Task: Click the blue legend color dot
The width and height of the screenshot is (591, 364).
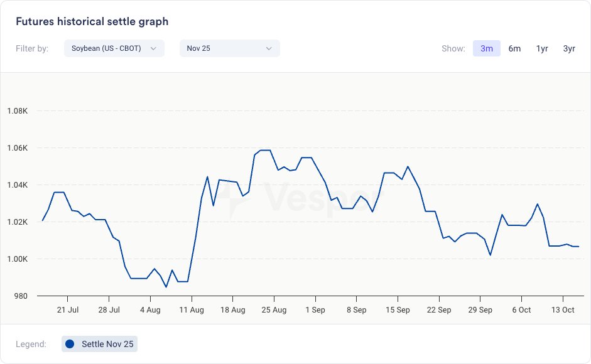Action: click(70, 344)
